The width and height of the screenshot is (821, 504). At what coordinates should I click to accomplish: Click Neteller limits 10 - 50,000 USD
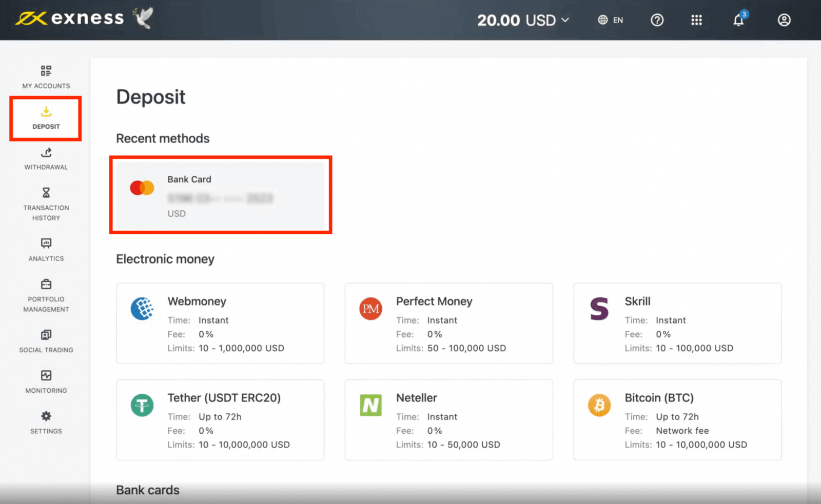pyautogui.click(x=464, y=445)
